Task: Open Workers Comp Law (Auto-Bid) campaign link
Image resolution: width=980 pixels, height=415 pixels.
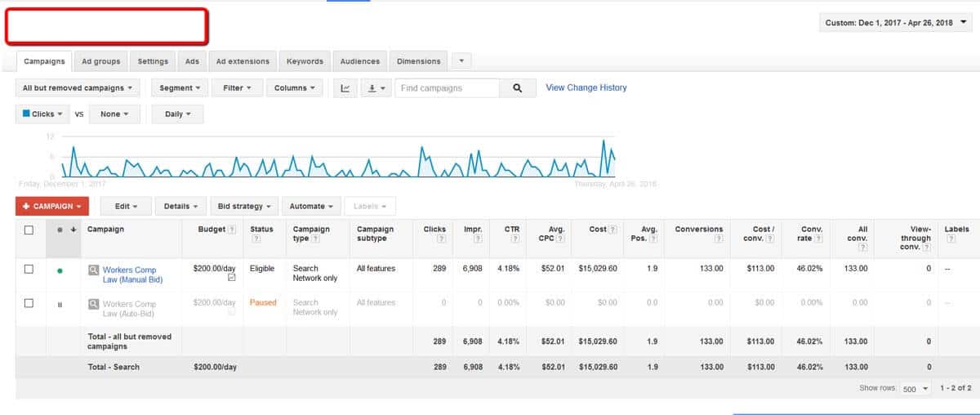Action: click(130, 309)
